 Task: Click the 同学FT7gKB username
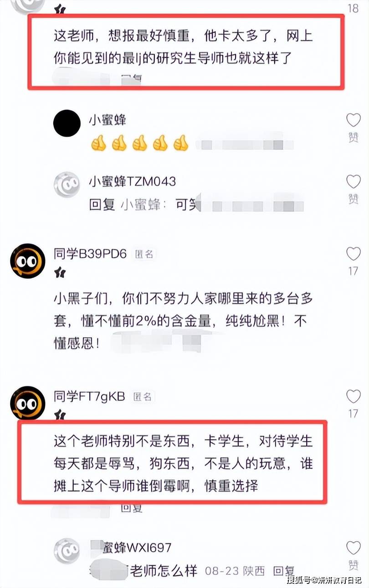(89, 396)
